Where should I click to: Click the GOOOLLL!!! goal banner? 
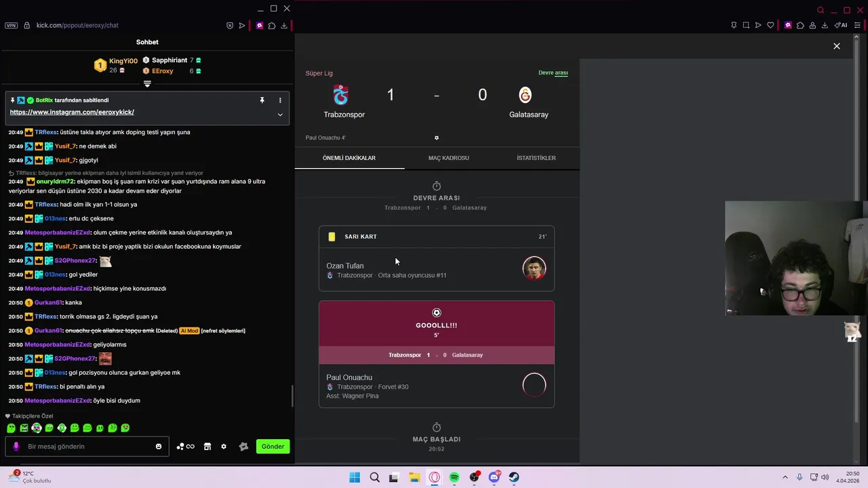click(437, 324)
